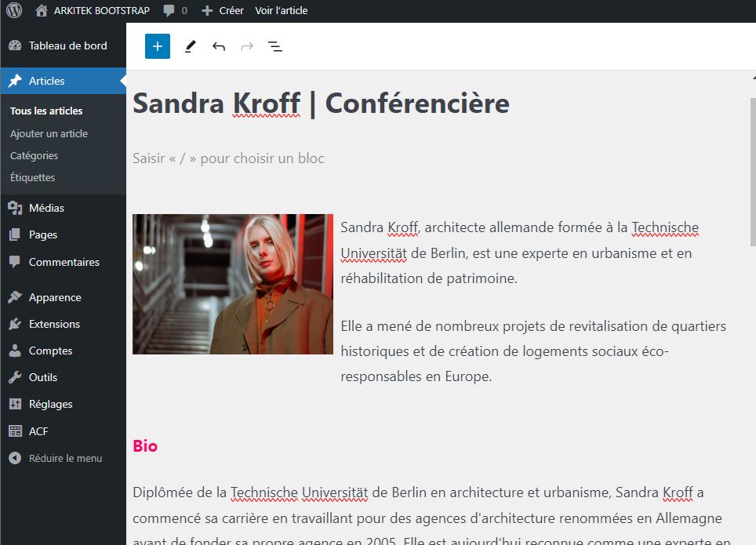
Task: Go to Tableau de bord
Action: pos(67,45)
